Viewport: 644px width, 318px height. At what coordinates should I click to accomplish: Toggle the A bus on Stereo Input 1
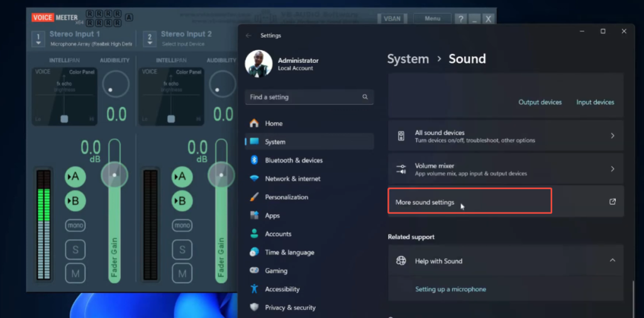click(75, 177)
